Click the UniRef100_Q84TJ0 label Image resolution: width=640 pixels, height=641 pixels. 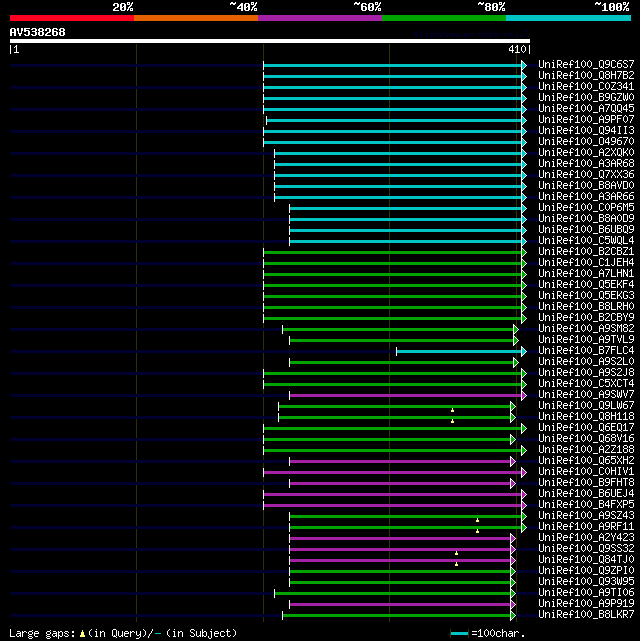(586, 560)
